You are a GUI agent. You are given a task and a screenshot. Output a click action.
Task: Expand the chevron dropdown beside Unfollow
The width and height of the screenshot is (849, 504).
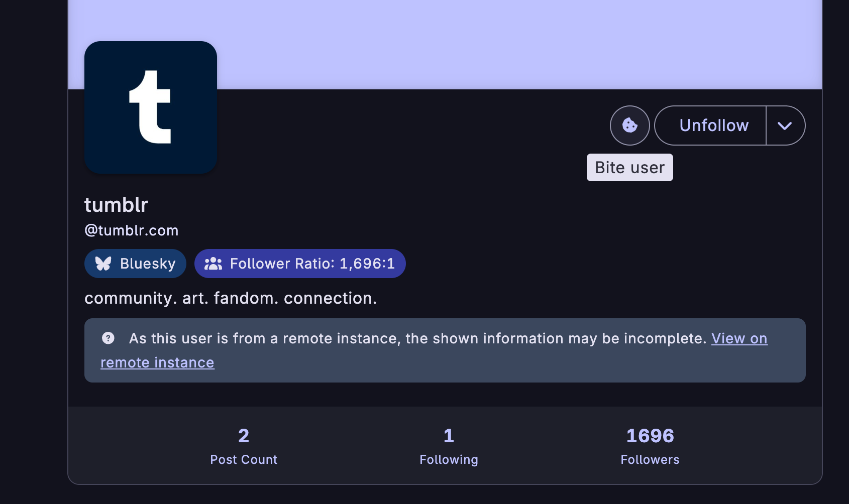point(785,125)
